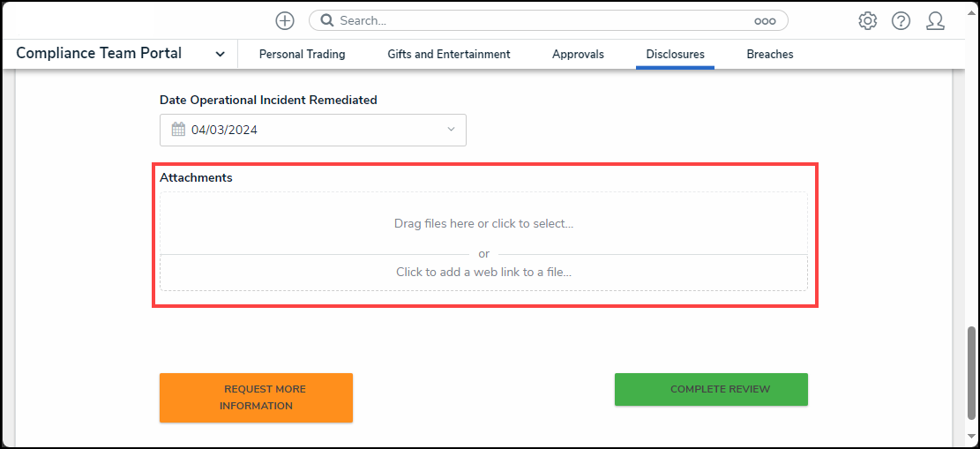980x449 pixels.
Task: Open the help question mark icon
Action: pyautogui.click(x=901, y=20)
